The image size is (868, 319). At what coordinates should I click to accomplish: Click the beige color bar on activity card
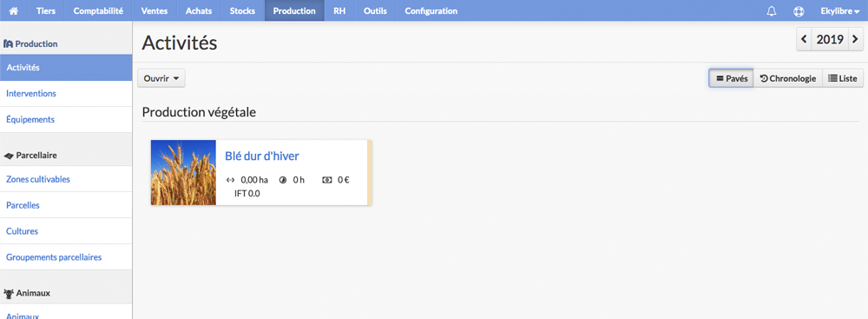[x=370, y=172]
